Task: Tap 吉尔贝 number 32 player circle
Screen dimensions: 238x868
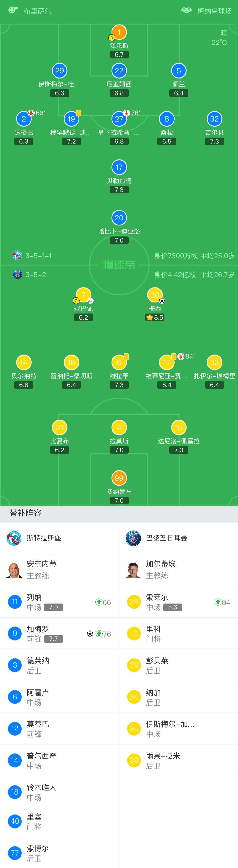Action: [x=214, y=119]
